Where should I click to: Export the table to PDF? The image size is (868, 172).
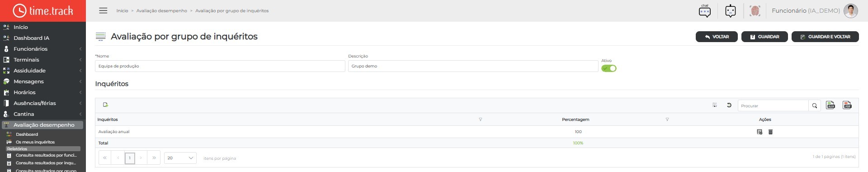click(847, 105)
